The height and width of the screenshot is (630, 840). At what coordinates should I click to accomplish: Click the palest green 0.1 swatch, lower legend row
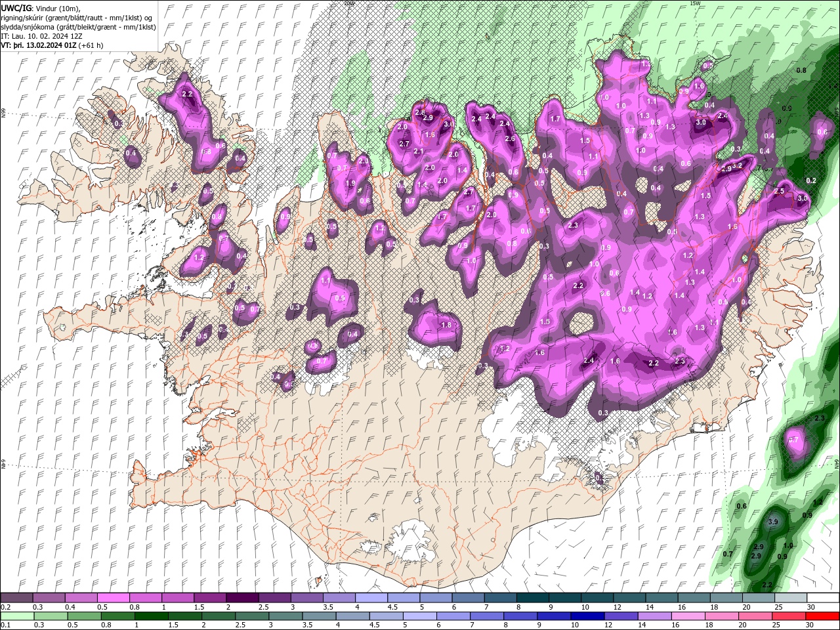(17, 616)
